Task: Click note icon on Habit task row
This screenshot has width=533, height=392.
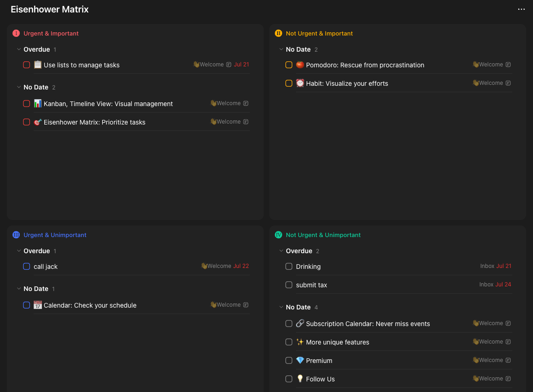Action: coord(508,83)
